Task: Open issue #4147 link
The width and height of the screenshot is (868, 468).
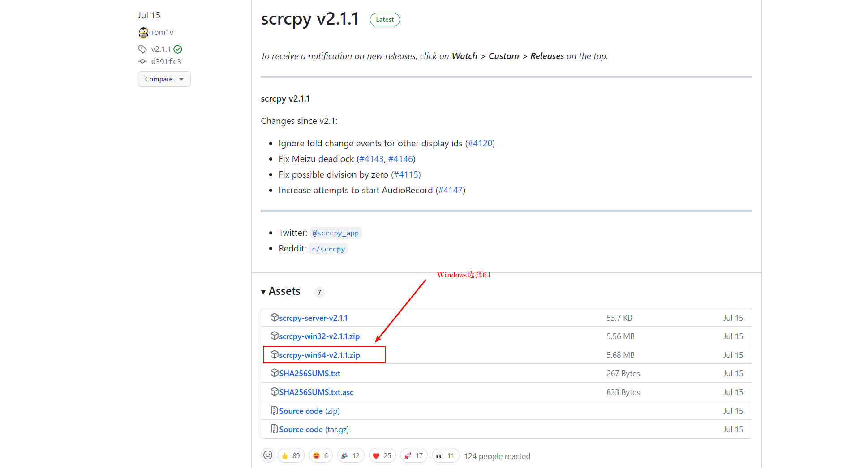Action: click(x=451, y=190)
